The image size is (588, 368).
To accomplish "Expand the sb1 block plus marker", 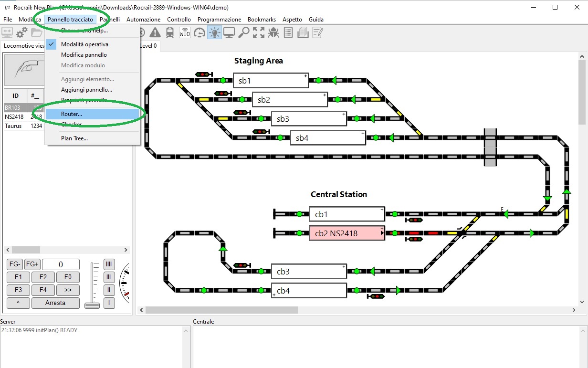I will click(x=306, y=76).
